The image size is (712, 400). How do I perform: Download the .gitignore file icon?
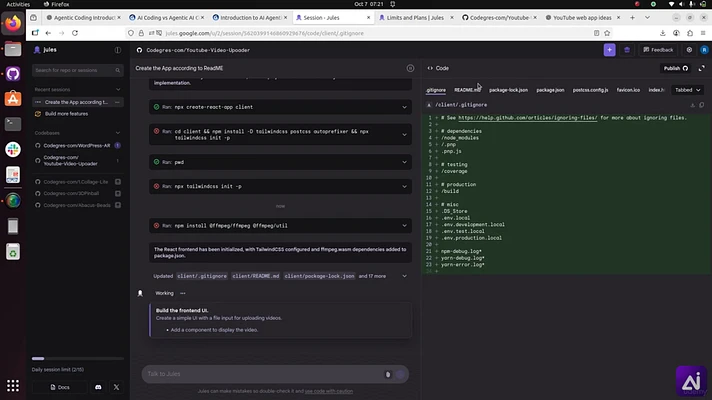coord(692,105)
